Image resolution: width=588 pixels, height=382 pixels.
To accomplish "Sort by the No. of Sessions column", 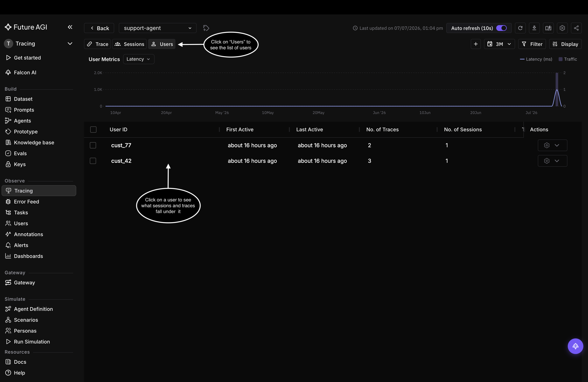I will 463,130.
